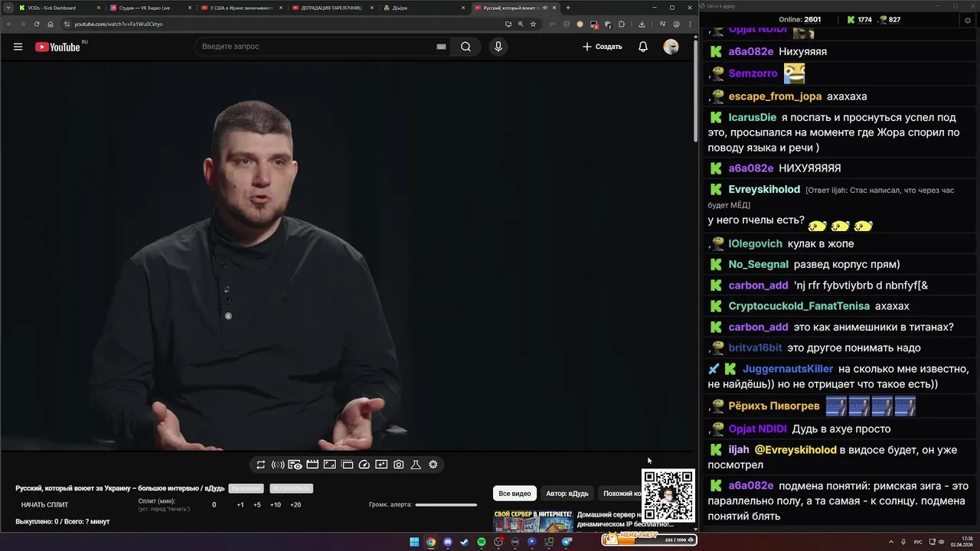Click the На аукцион button
This screenshot has height=551, width=980.
(247, 488)
